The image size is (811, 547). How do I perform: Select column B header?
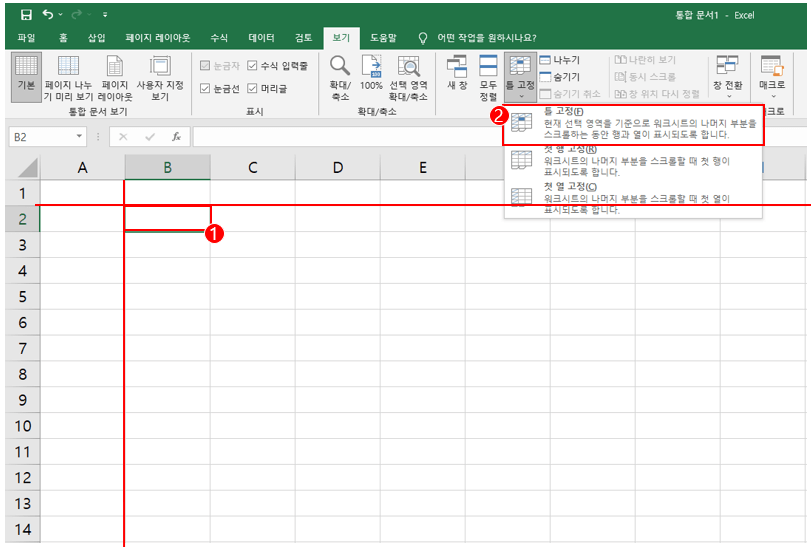(x=167, y=168)
